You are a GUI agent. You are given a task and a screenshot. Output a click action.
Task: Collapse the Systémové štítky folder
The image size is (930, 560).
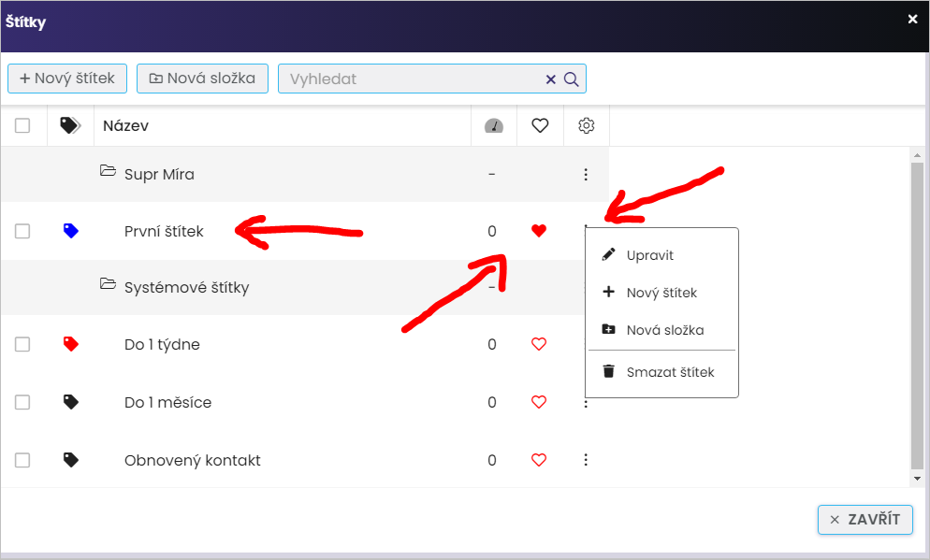click(108, 284)
